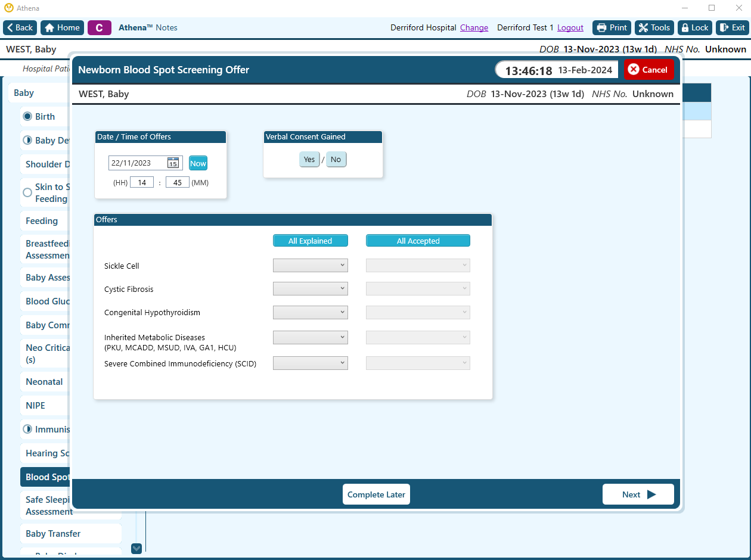Click the Logout link
Screen dimensions: 751x560
[x=570, y=28]
